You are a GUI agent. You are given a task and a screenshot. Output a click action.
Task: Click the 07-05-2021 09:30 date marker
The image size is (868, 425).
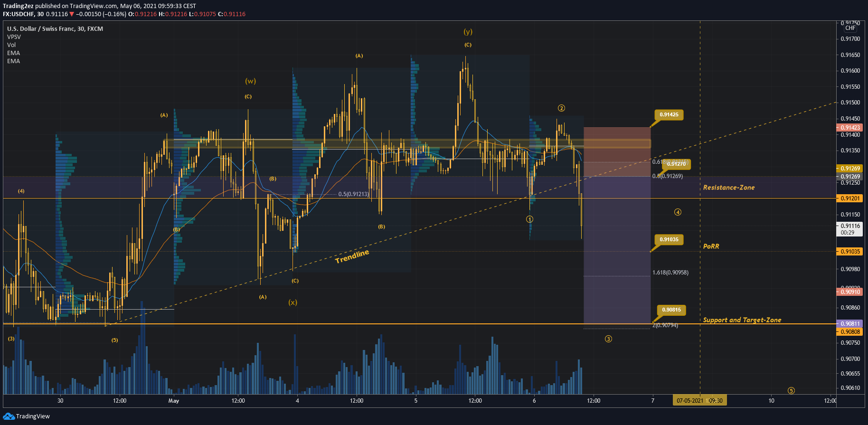click(699, 401)
